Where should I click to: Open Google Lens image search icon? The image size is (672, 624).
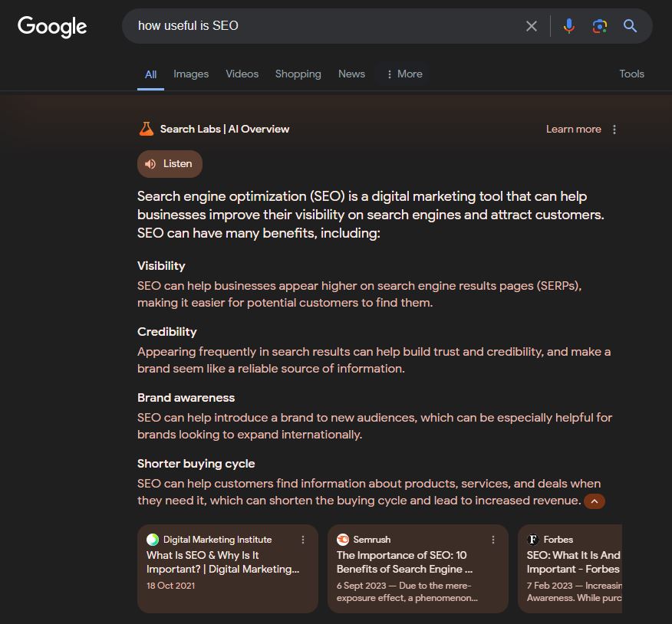point(600,26)
